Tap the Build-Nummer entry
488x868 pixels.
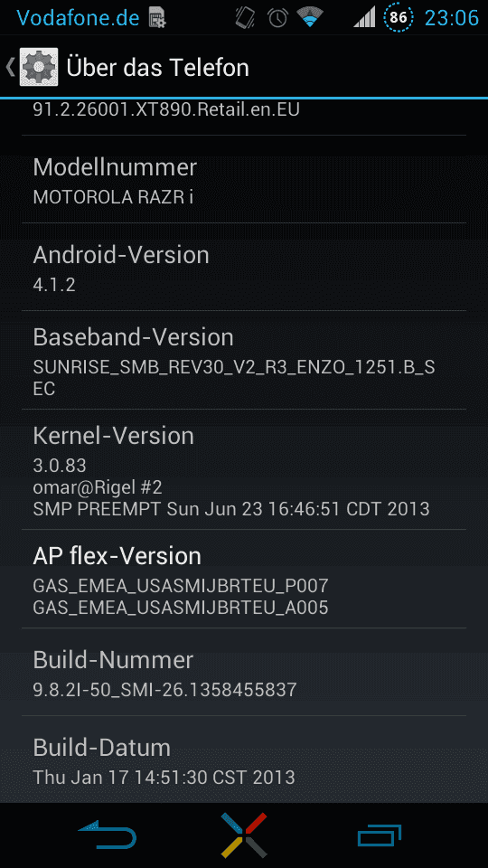244,672
